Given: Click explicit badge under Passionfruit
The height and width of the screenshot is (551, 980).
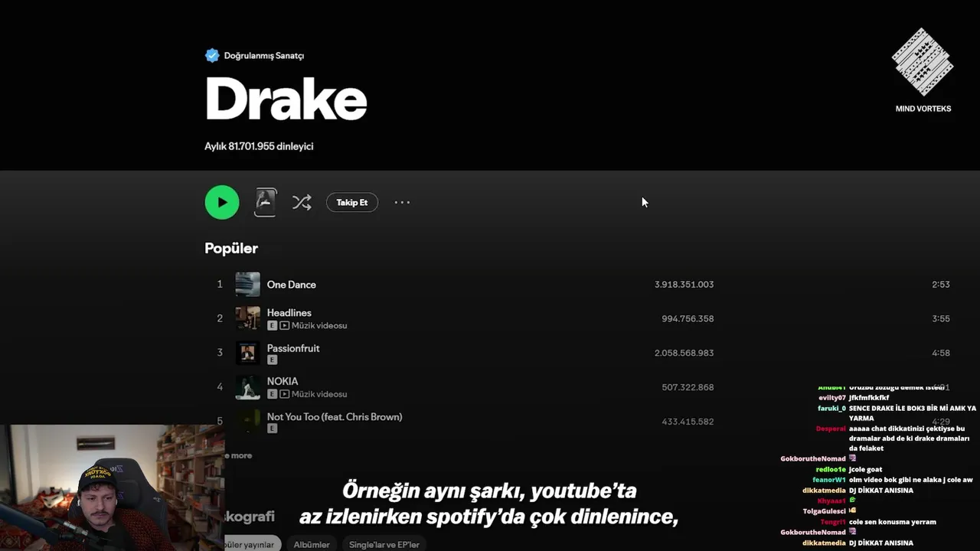Looking at the screenshot, I should coord(272,360).
